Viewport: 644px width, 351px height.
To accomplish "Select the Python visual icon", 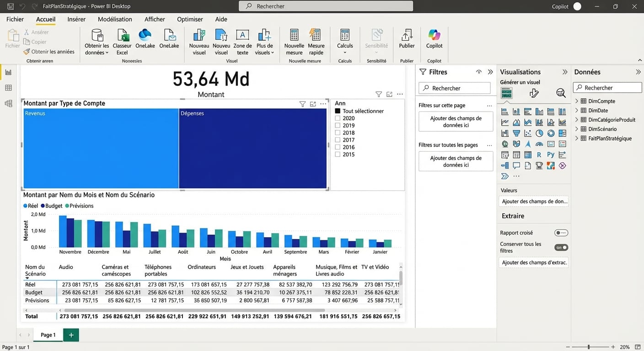I will [x=550, y=154].
